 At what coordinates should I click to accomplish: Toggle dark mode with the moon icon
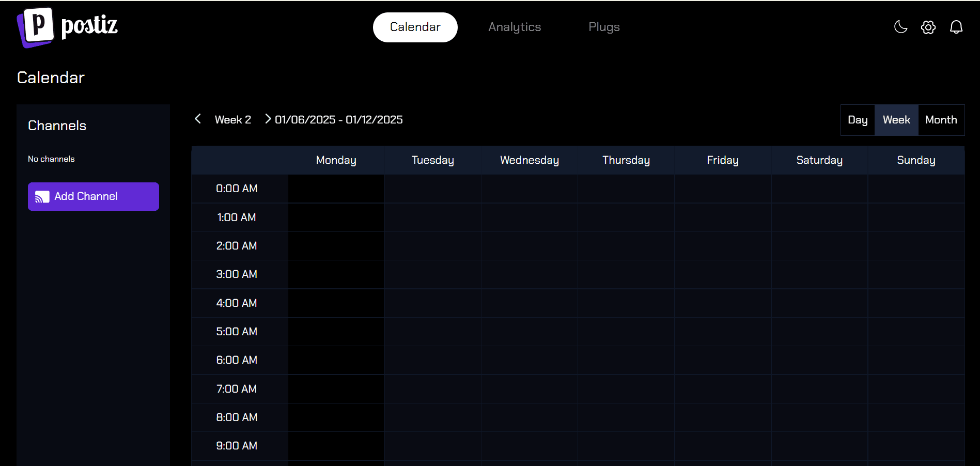click(x=900, y=27)
